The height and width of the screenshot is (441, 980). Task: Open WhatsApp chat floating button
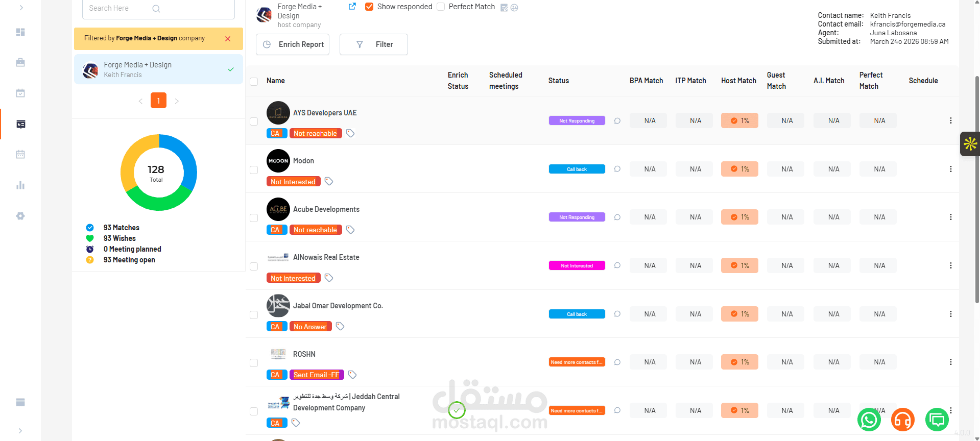(869, 420)
